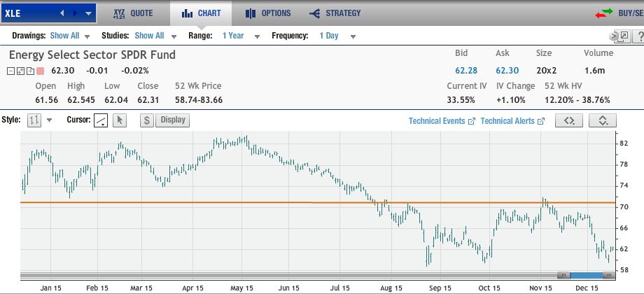Collapse the XLE quote with the minus box
This screenshot has width=644, height=294.
coord(10,71)
